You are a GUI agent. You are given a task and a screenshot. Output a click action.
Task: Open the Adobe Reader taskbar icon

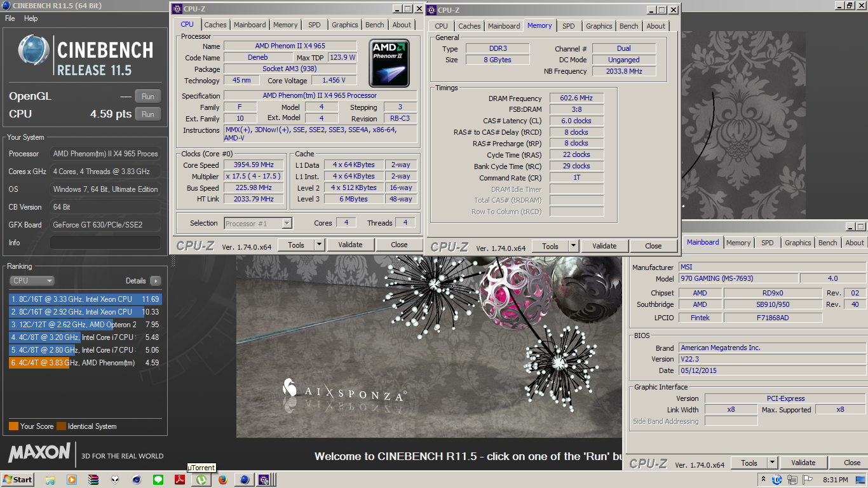tap(180, 480)
